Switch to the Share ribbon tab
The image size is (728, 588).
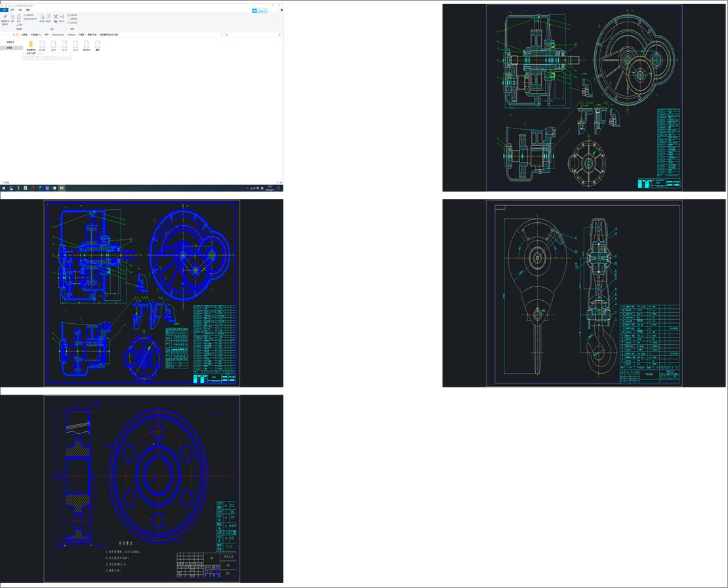[20, 10]
